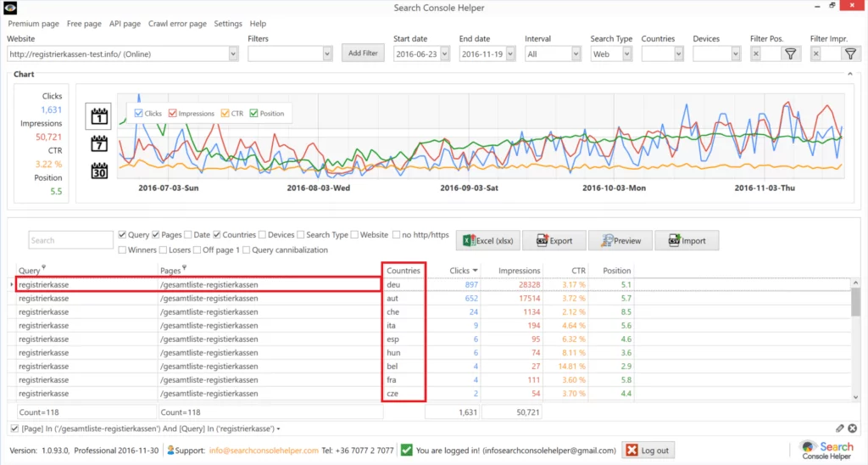Open the End date picker dropdown

coord(510,53)
